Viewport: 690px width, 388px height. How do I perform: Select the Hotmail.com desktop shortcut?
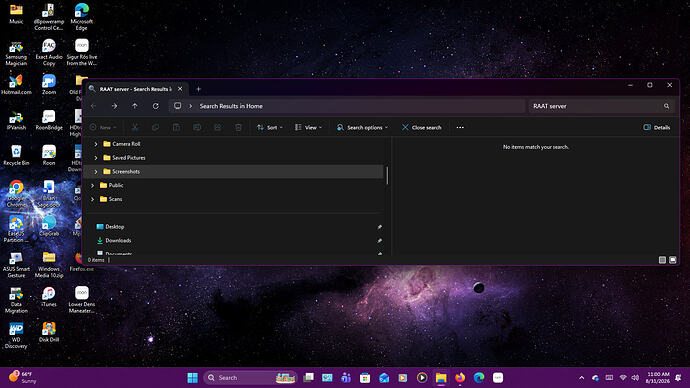tap(16, 84)
